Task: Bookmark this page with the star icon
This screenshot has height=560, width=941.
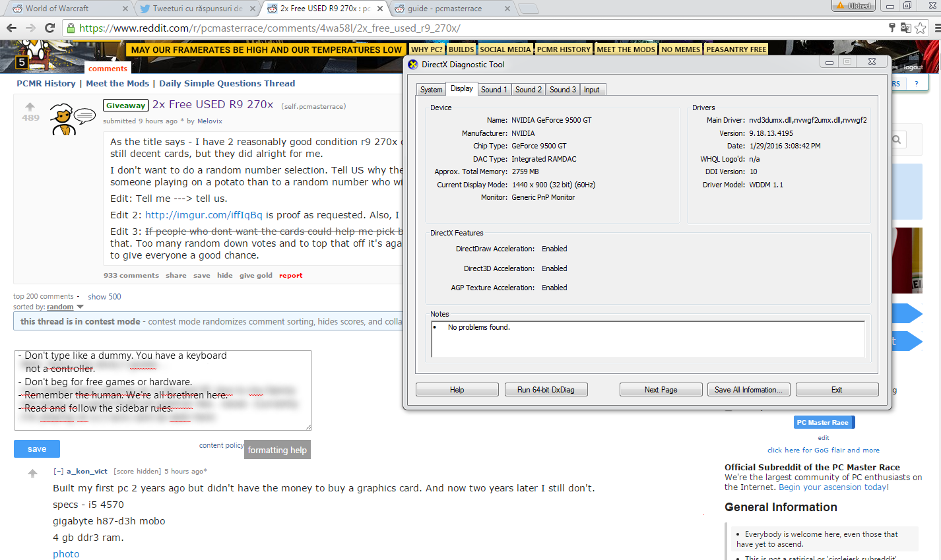Action: pyautogui.click(x=921, y=28)
